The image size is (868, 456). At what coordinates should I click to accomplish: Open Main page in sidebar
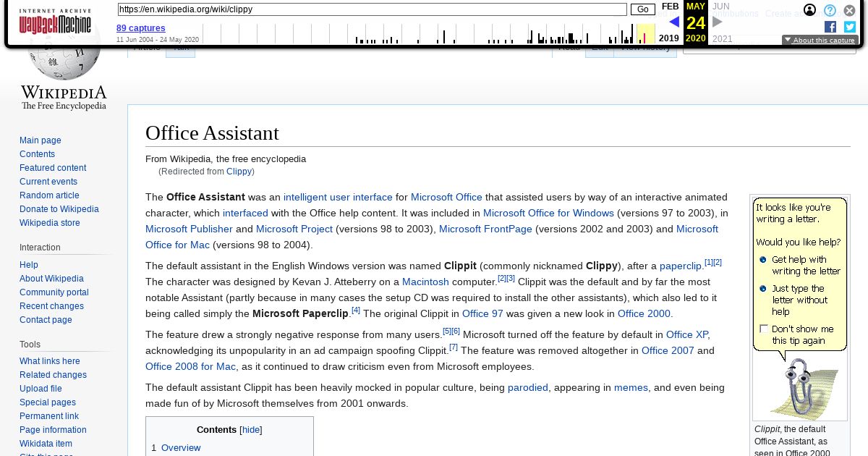click(41, 140)
